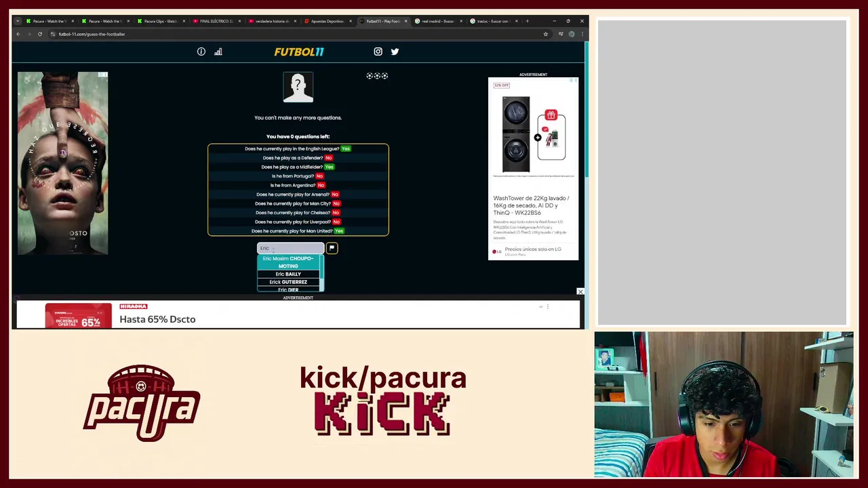Close the bottom banner advertisement

tap(580, 292)
